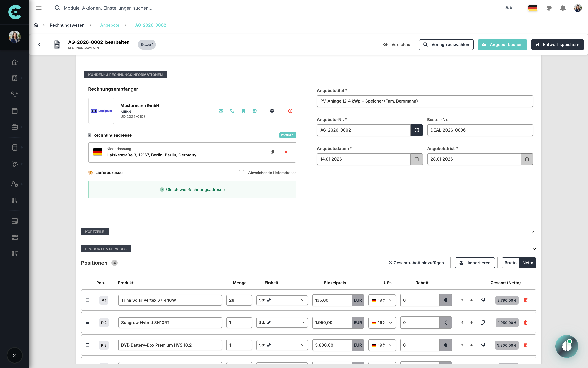
Task: Click the regenerate Angebots-Nr. icon button
Action: pos(416,130)
